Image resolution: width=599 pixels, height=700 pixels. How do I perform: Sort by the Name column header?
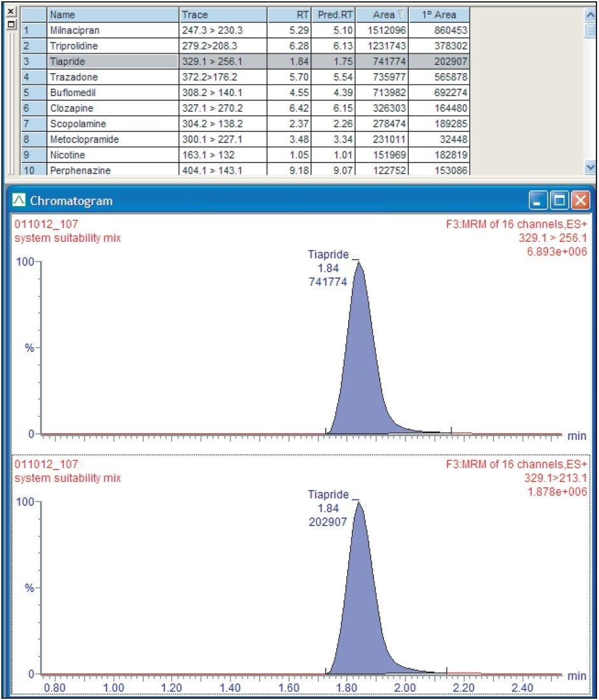tap(113, 15)
